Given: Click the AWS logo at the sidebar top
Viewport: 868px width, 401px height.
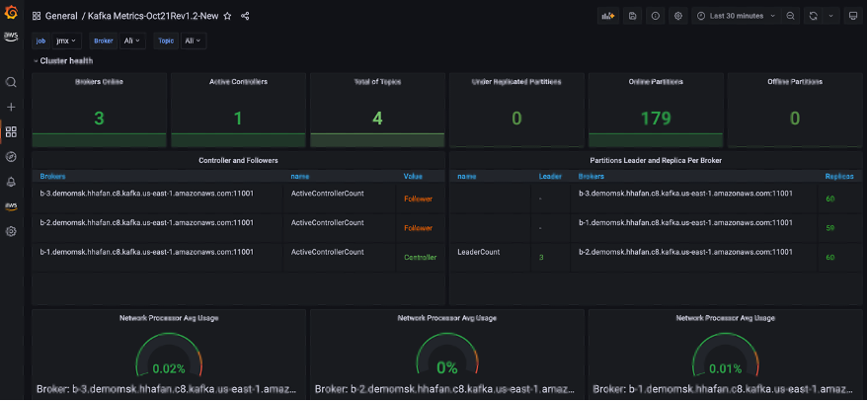Looking at the screenshot, I should click(x=11, y=38).
